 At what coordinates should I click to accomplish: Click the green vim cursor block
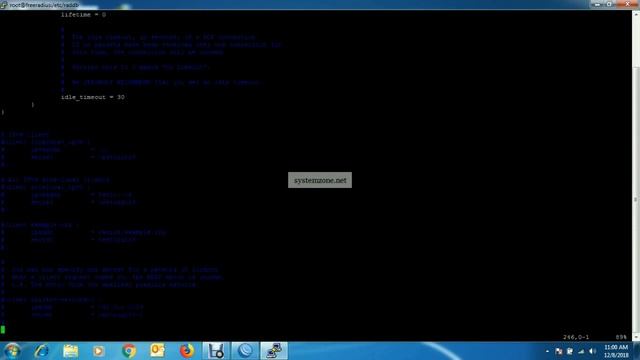(x=3, y=329)
